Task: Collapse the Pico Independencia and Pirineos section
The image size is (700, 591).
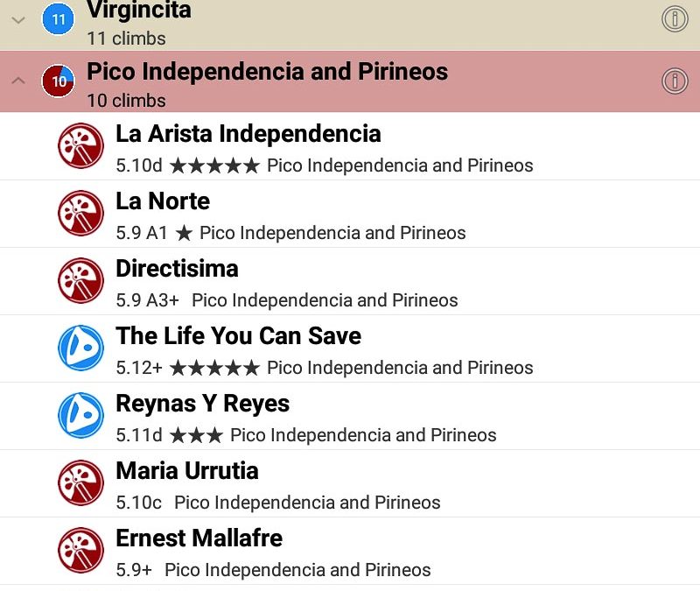Action: click(17, 81)
